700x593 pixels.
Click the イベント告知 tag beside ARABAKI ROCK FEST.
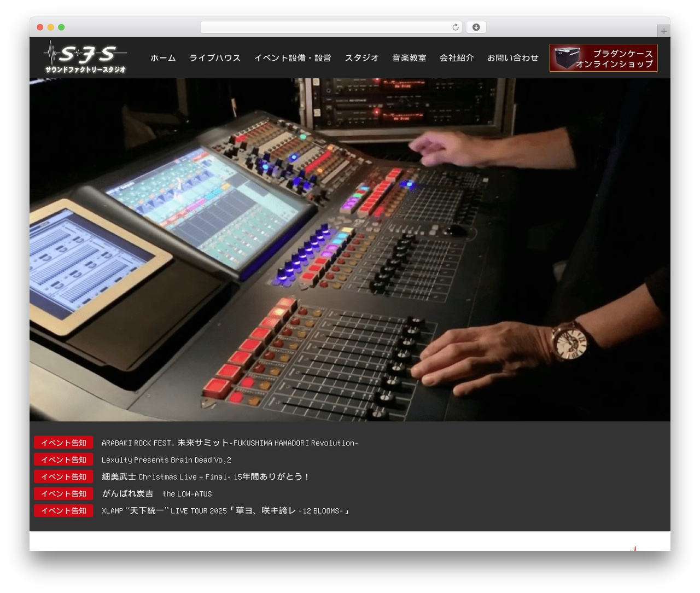point(63,443)
